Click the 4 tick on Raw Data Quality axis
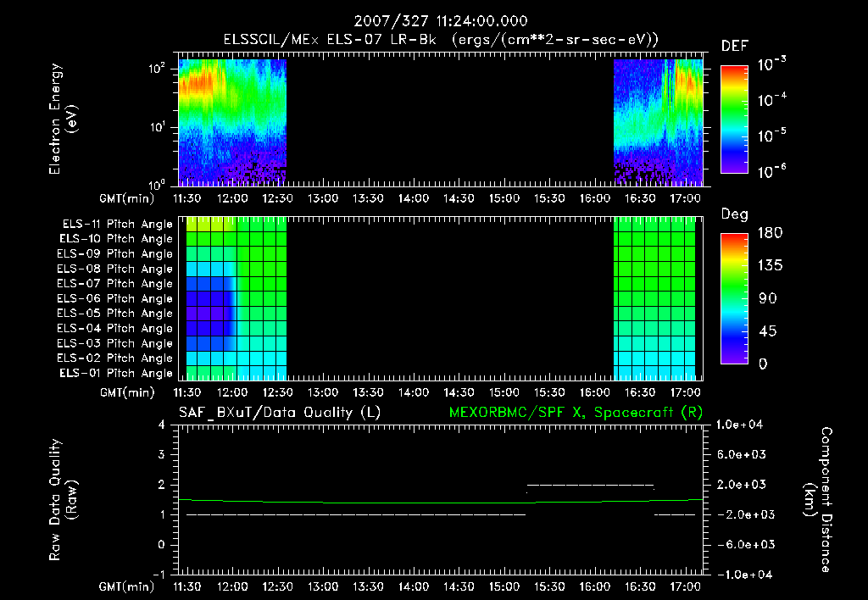 161,425
